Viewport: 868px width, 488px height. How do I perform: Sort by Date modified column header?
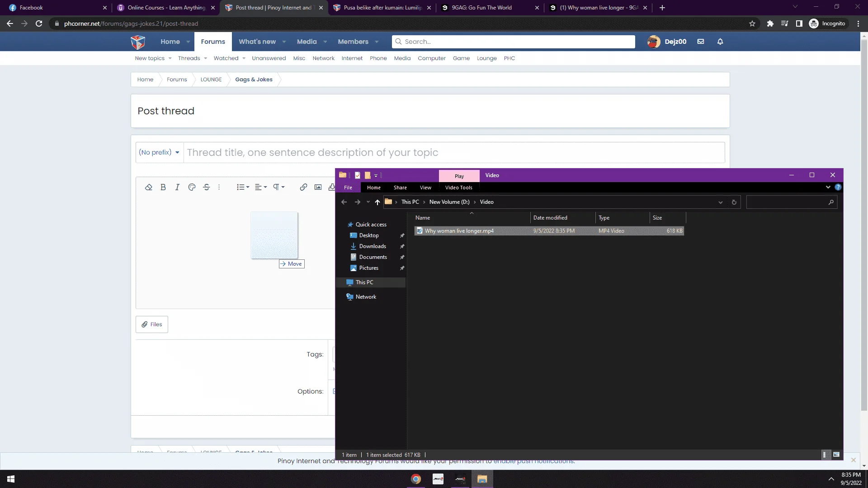click(562, 218)
